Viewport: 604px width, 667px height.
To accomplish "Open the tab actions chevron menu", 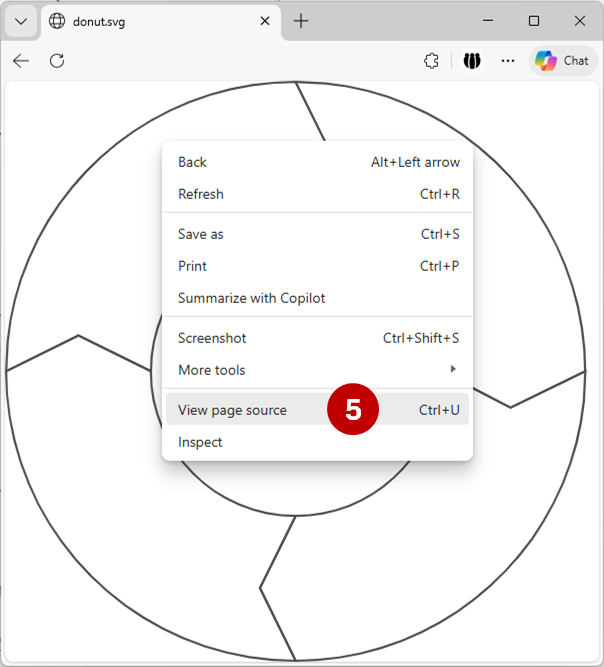I will pyautogui.click(x=21, y=21).
